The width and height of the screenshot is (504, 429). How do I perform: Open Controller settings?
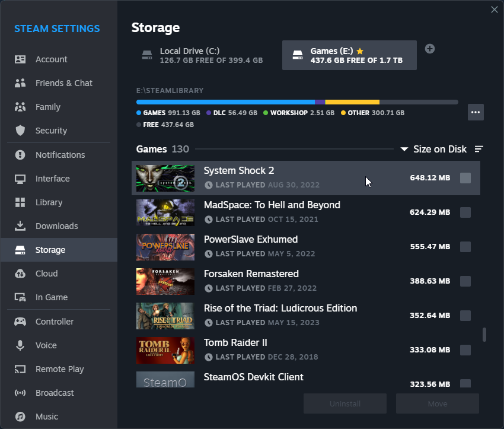click(x=59, y=322)
